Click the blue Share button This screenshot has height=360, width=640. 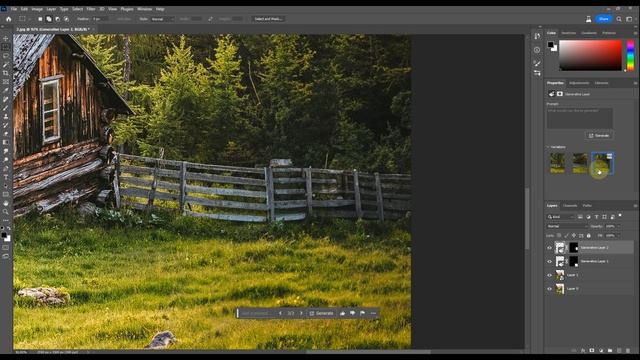(x=604, y=19)
